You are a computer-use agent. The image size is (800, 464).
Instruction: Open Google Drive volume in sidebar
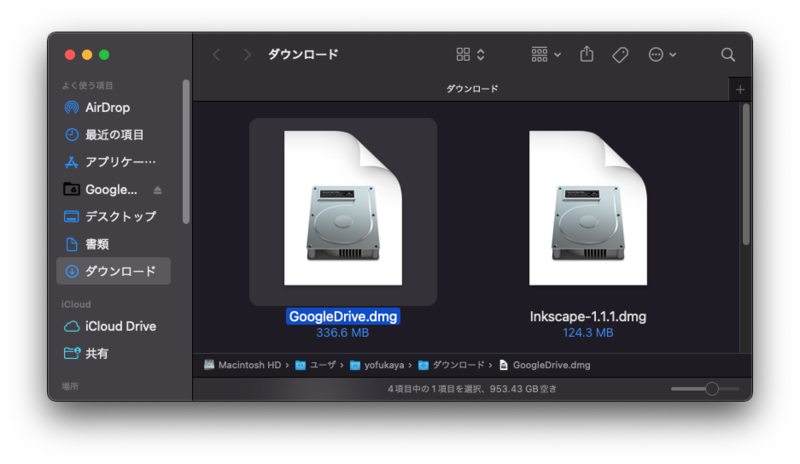pos(102,190)
